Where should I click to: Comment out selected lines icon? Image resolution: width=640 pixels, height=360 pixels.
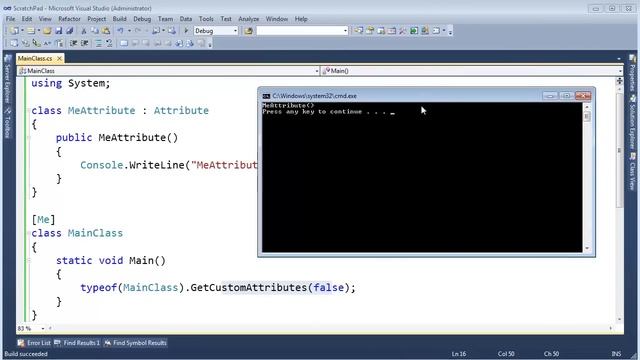(x=98, y=43)
